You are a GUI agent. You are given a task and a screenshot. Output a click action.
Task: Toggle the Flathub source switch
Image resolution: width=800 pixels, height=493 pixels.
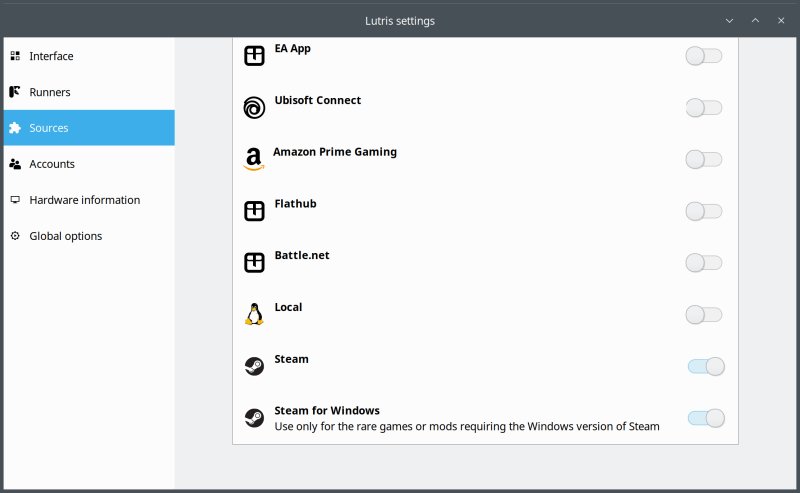tap(704, 211)
